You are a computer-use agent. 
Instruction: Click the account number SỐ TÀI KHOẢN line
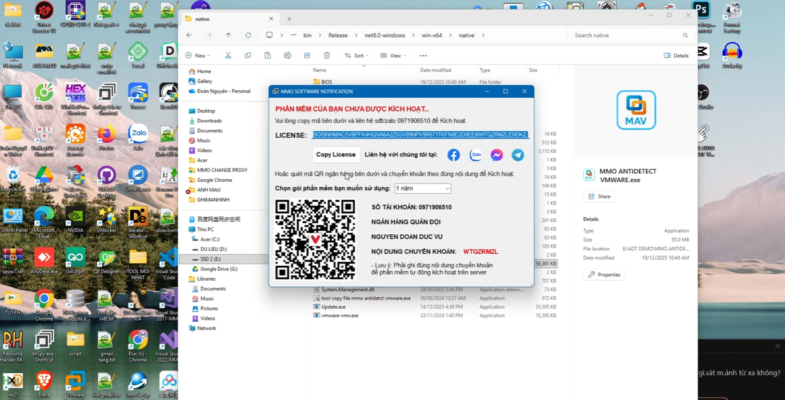click(412, 207)
